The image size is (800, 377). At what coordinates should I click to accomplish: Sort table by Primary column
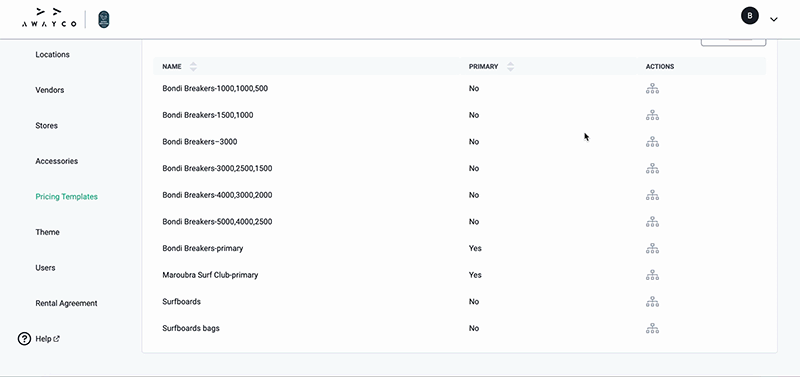(x=510, y=66)
